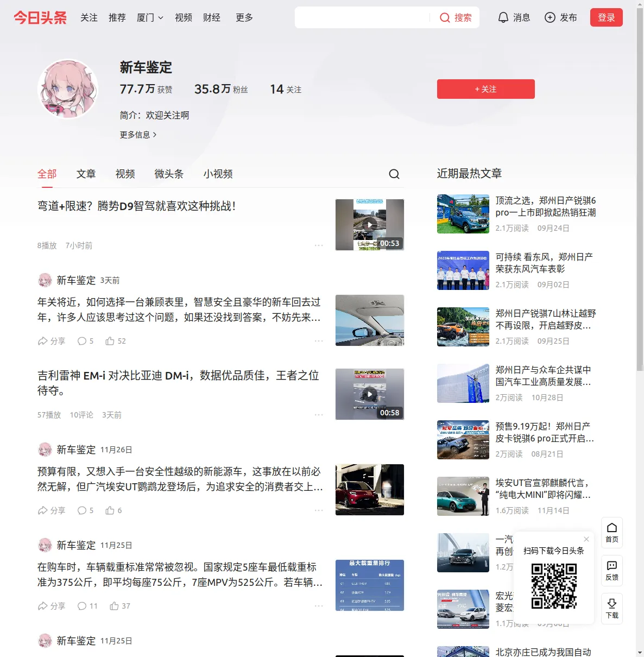Switch to the 微头条 tab

pyautogui.click(x=169, y=174)
